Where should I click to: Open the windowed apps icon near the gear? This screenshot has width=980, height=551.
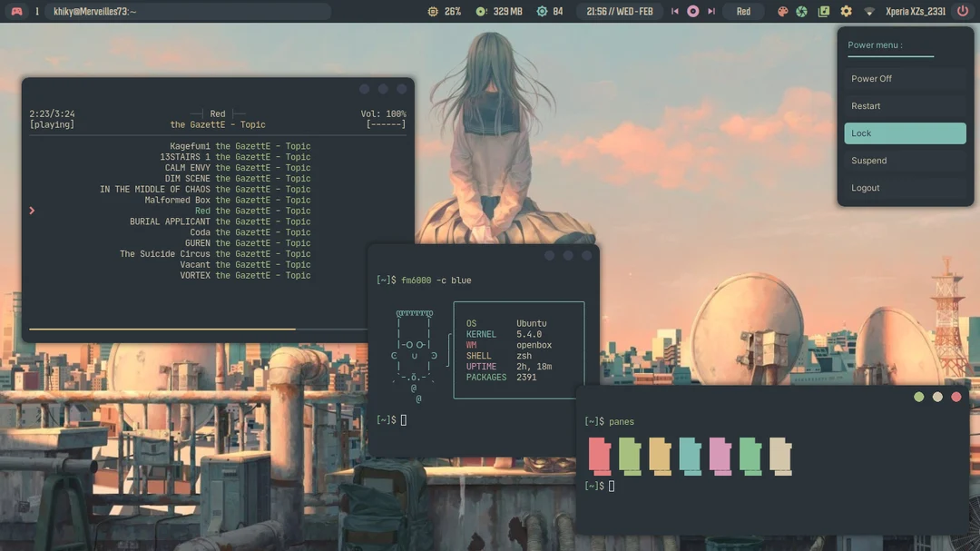(x=824, y=11)
